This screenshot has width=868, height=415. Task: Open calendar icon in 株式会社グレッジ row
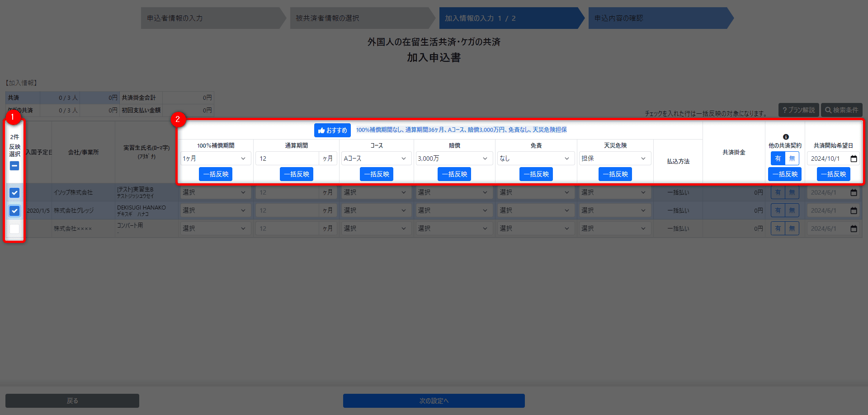(854, 210)
